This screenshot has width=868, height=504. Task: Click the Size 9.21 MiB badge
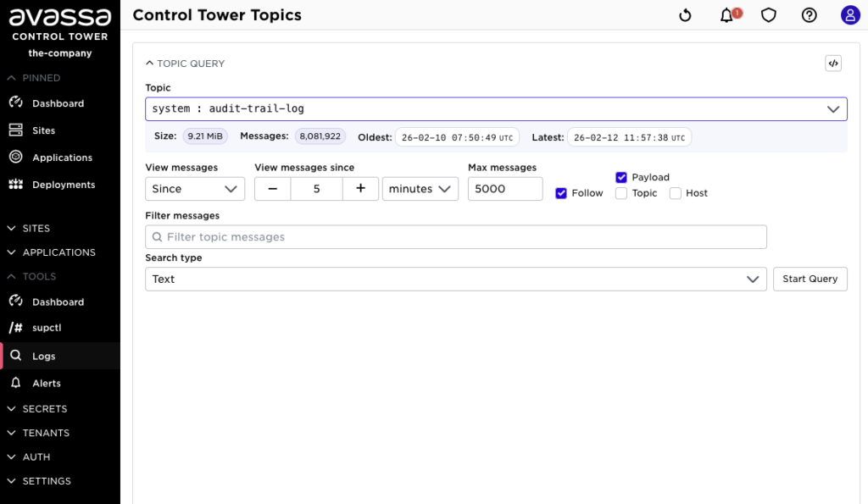click(205, 136)
